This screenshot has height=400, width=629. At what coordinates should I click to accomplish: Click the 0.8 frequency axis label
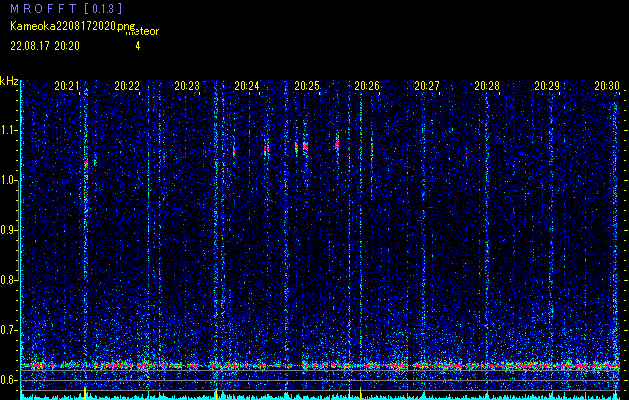(8, 280)
